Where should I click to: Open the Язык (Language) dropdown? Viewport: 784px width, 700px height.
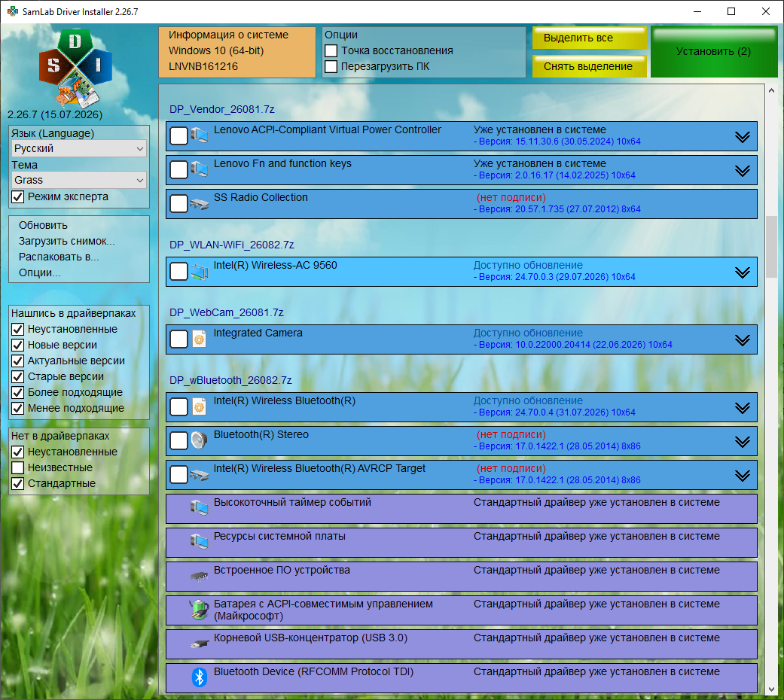coord(79,148)
